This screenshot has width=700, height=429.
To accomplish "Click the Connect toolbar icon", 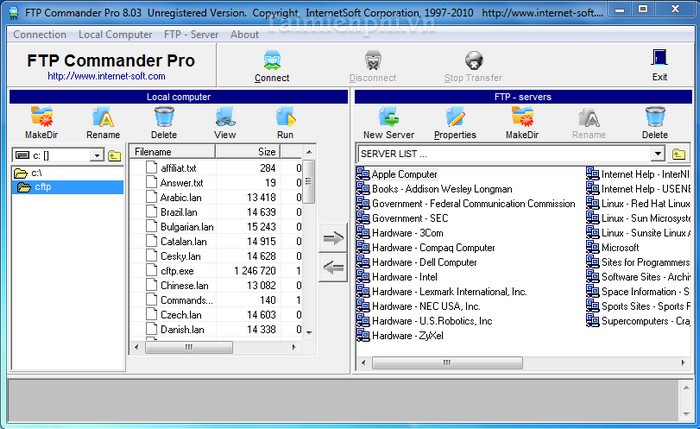I will coord(272,60).
